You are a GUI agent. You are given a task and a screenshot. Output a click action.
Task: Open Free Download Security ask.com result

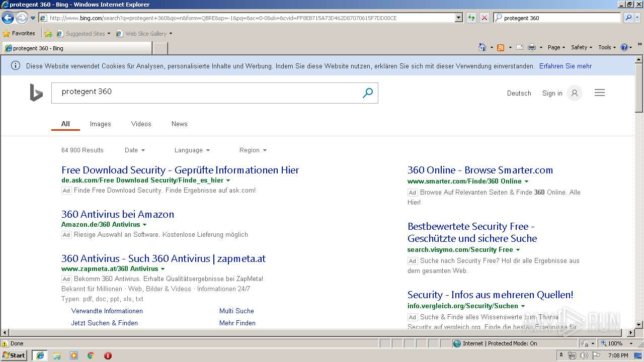pos(180,170)
